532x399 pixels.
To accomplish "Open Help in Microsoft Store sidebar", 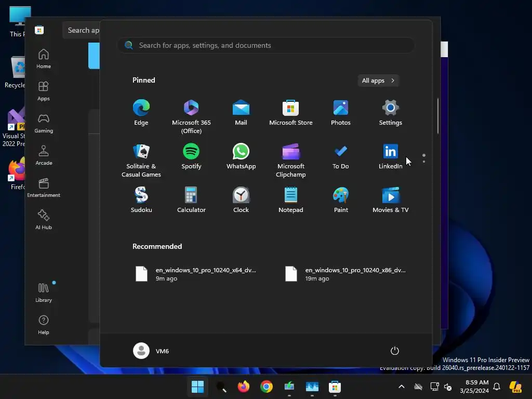I will click(44, 325).
